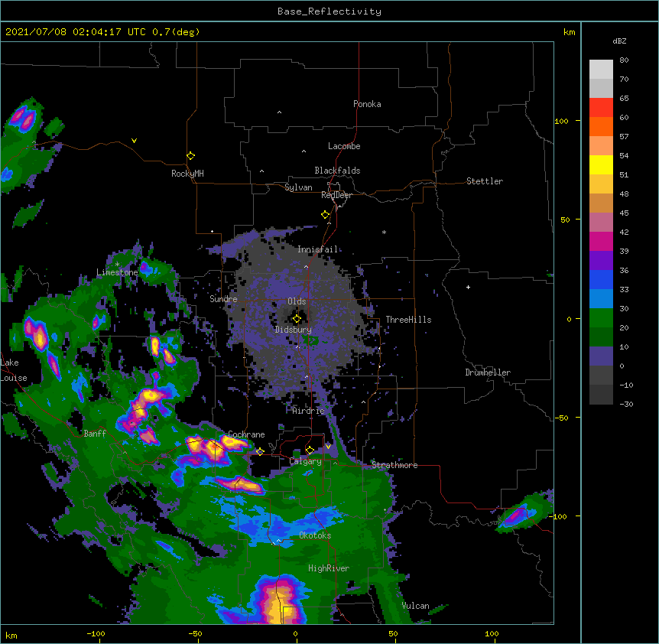Click the Base_Reflectivity title text
659x644 pixels.
coord(329,11)
